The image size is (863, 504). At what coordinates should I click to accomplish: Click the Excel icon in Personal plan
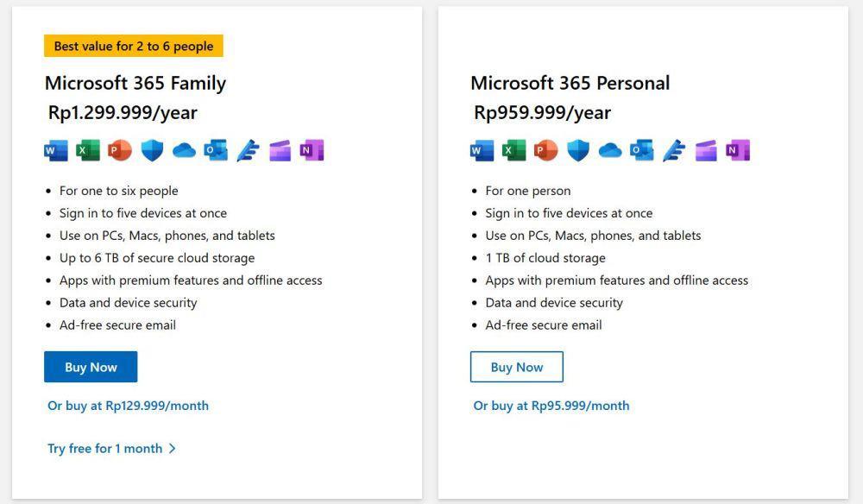point(513,150)
